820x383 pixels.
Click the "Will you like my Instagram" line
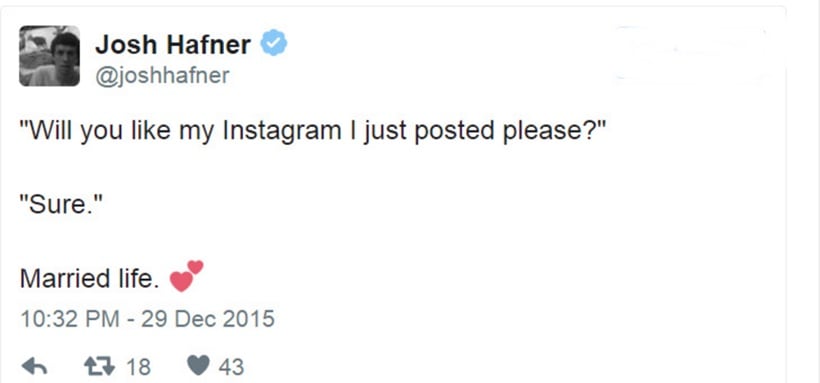(312, 131)
